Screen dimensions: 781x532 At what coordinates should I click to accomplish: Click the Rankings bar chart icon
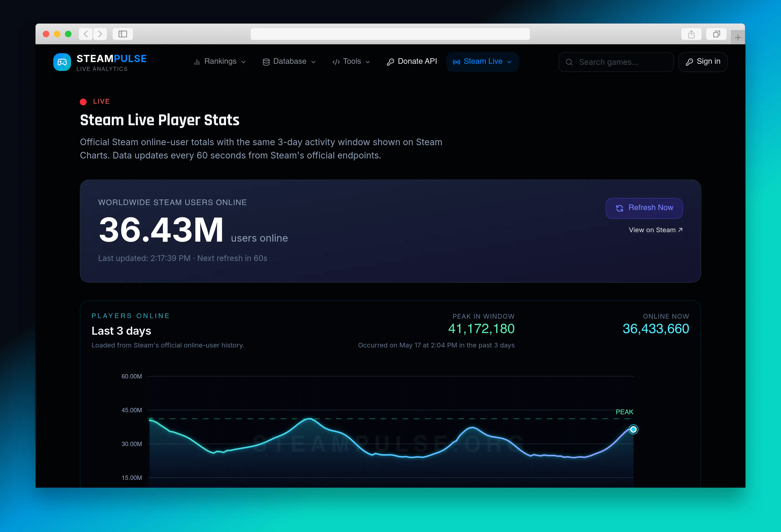pyautogui.click(x=197, y=62)
